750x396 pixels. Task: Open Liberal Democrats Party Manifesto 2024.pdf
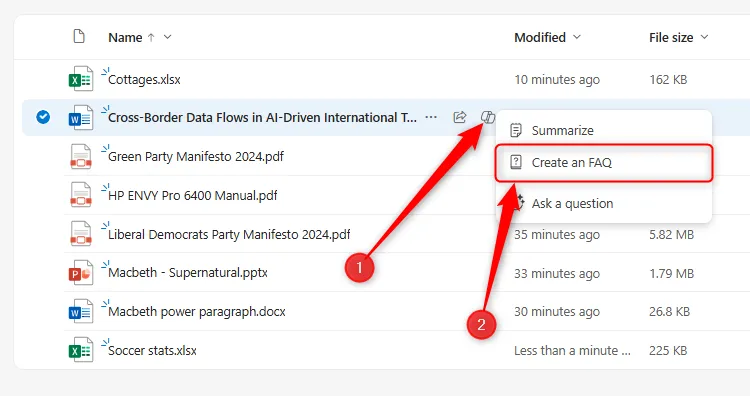229,234
